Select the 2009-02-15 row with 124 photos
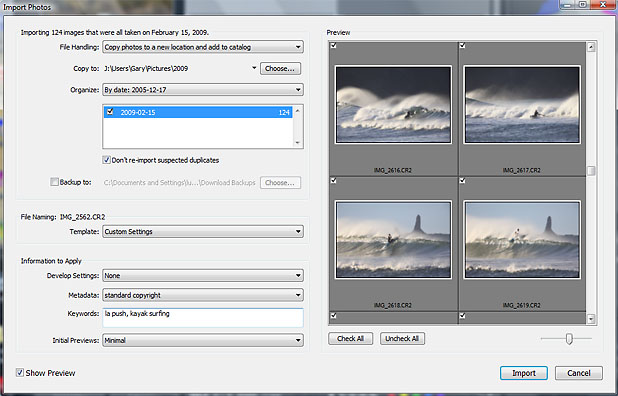 198,112
